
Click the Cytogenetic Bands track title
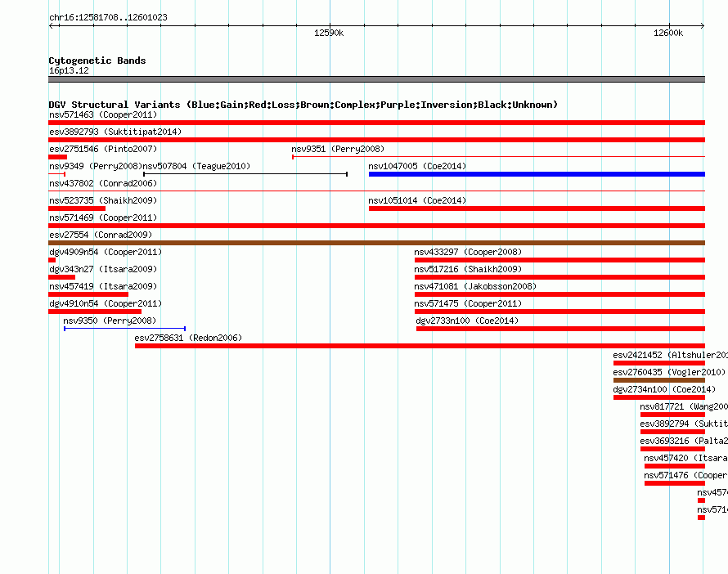[97, 61]
